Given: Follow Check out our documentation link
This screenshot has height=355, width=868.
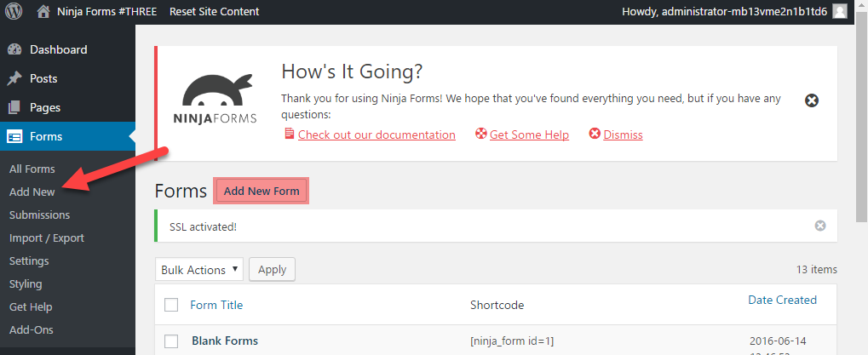Looking at the screenshot, I should (377, 135).
